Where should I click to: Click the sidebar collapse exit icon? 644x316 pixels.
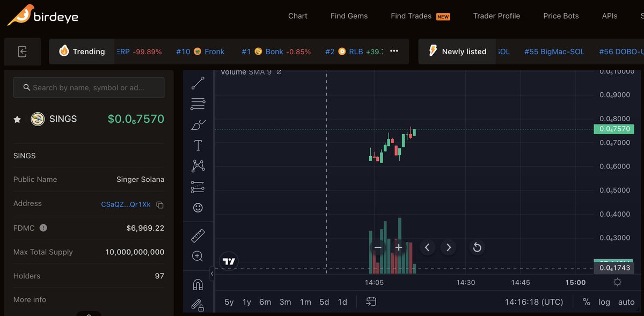(22, 52)
